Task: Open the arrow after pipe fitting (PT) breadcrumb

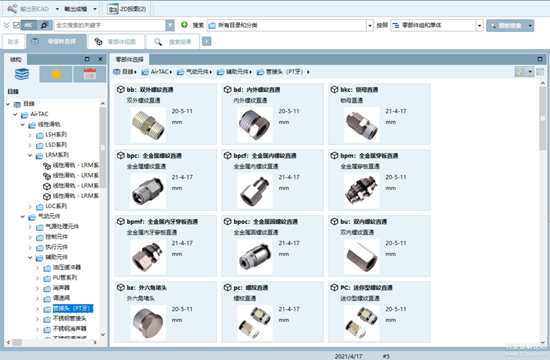Action: click(308, 72)
